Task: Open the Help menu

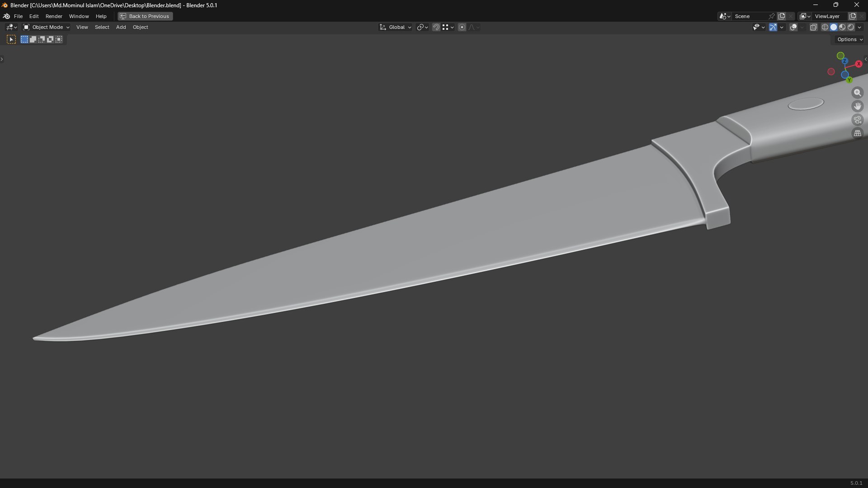Action: click(x=101, y=16)
